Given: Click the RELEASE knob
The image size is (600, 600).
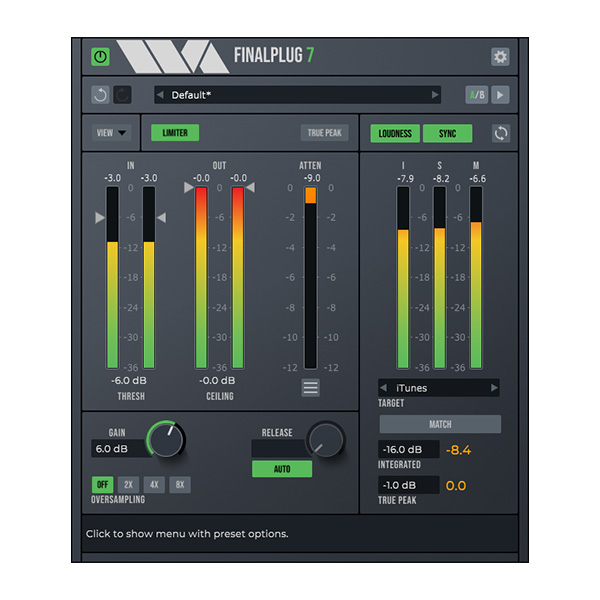Looking at the screenshot, I should [x=326, y=439].
